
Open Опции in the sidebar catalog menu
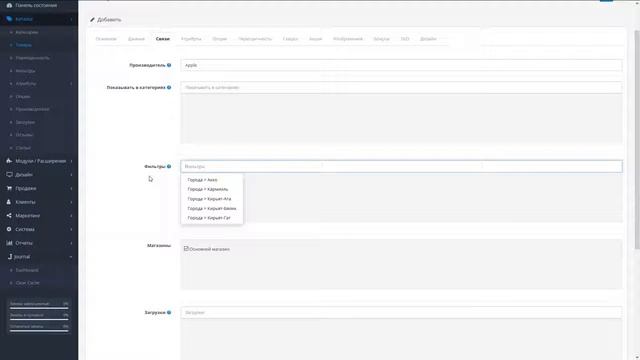(23, 96)
